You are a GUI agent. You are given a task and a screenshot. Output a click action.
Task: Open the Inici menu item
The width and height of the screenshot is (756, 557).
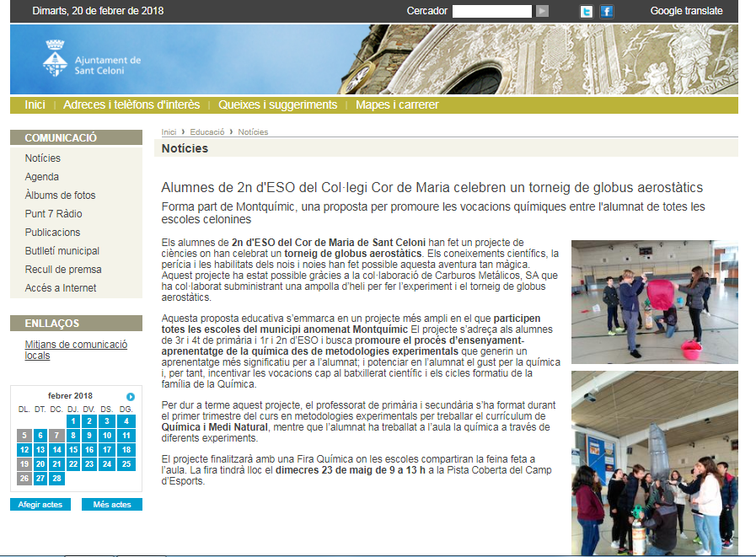click(35, 104)
